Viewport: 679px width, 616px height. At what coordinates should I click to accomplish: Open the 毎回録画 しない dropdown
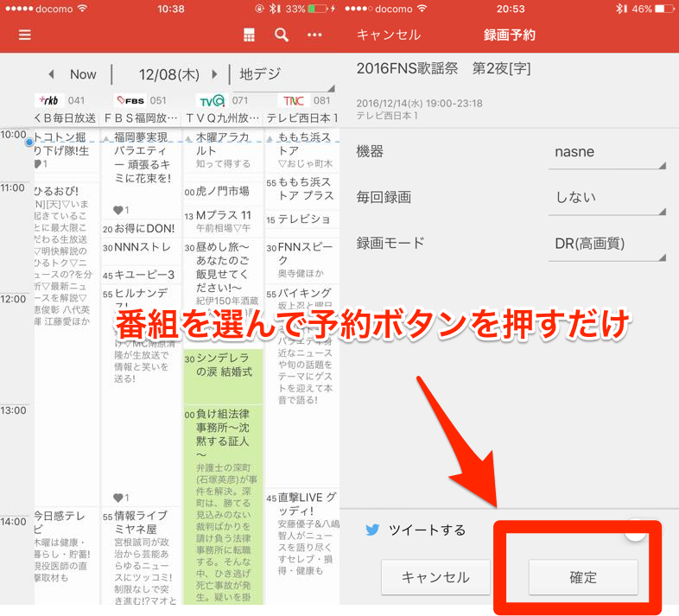[606, 199]
